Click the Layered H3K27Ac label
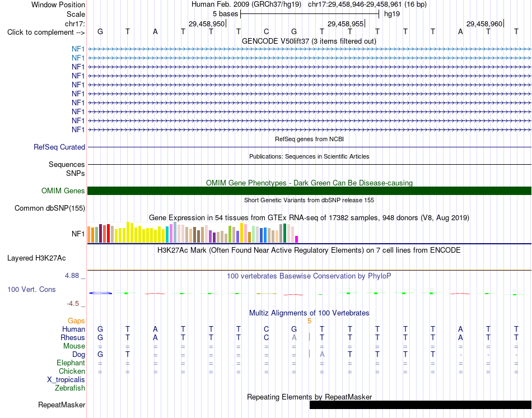This screenshot has height=418, width=532. pos(36,258)
